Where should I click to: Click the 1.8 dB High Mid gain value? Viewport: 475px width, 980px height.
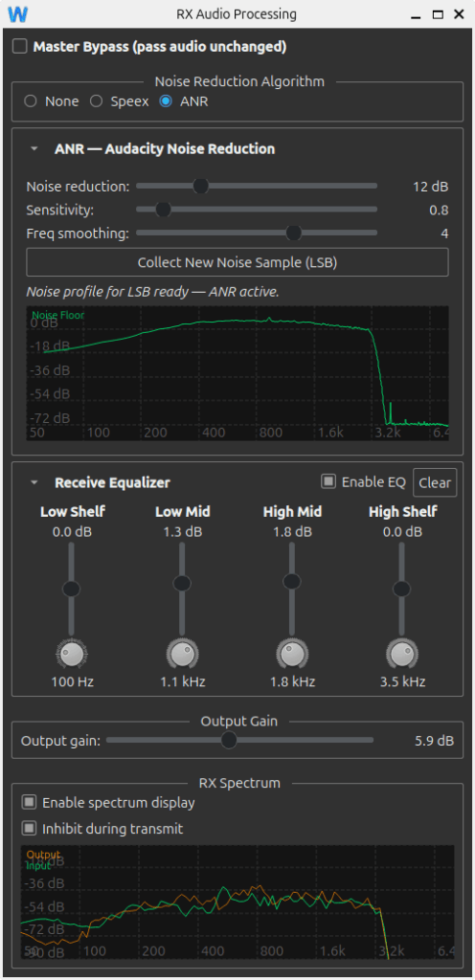292,532
